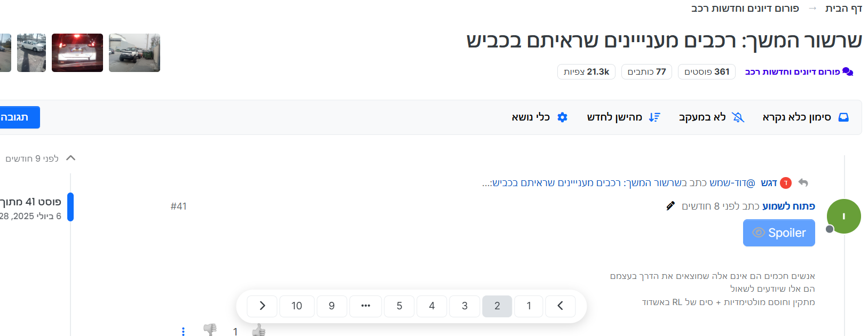Open the מהישן לחדש sort dropdown
This screenshot has height=336, width=868.
pos(623,117)
